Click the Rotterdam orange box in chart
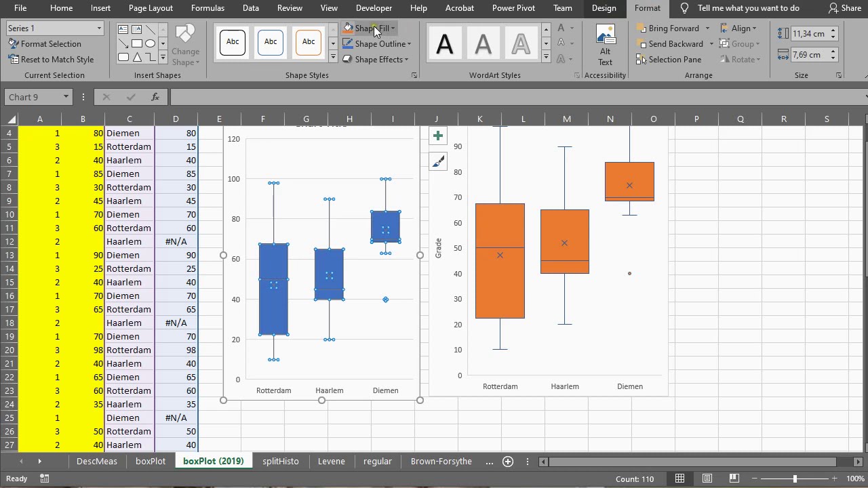This screenshot has height=488, width=868. pyautogui.click(x=500, y=261)
